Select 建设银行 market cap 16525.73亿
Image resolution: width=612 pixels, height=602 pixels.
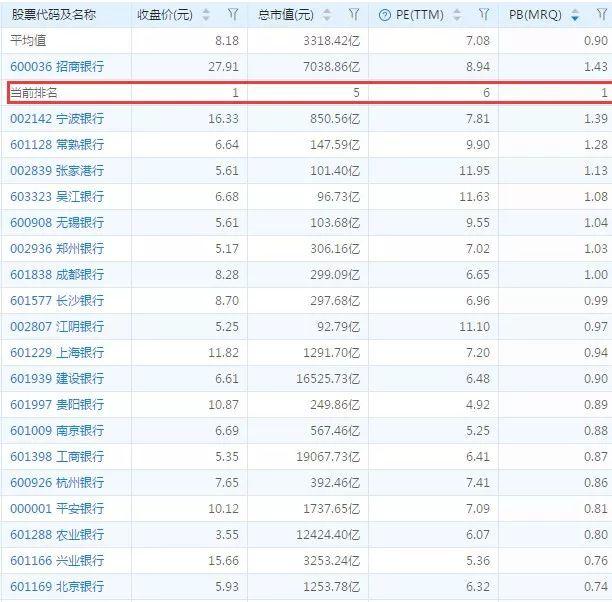pos(328,379)
